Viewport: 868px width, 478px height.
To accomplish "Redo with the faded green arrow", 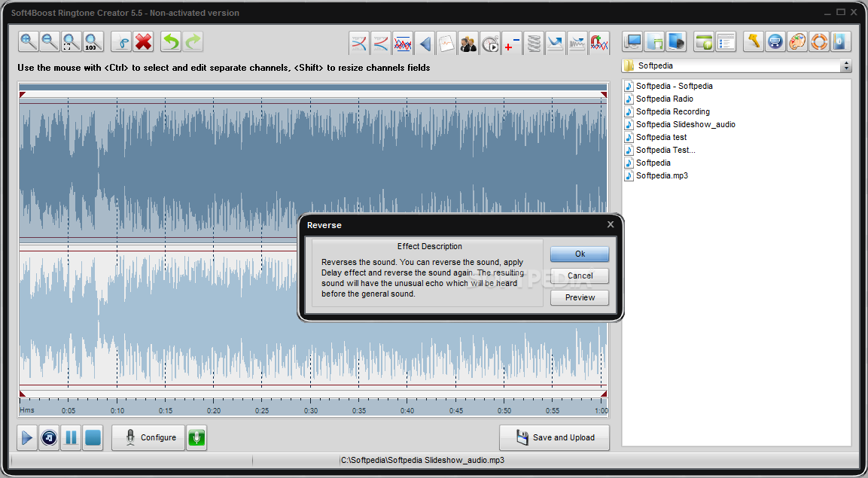I will click(193, 42).
